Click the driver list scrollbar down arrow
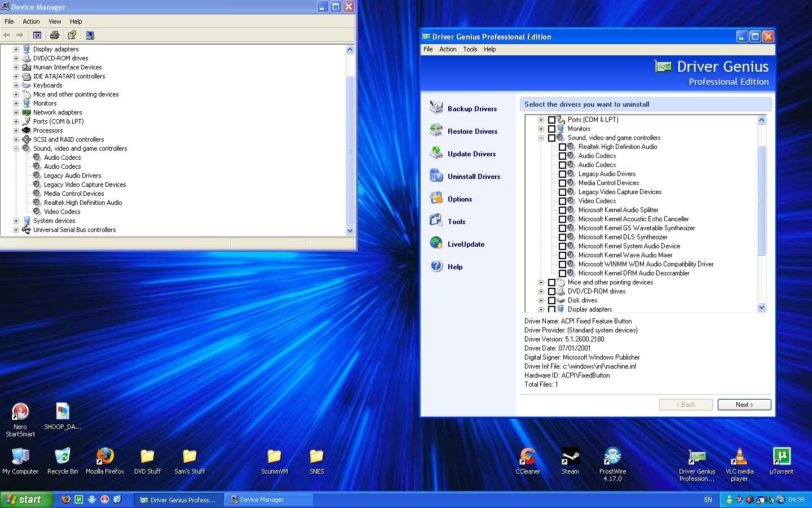The image size is (812, 508). click(x=761, y=308)
